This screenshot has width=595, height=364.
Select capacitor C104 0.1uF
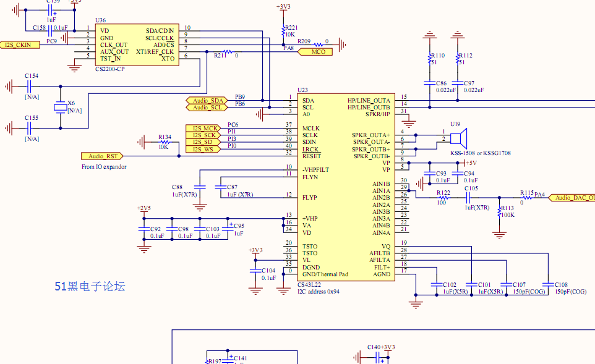point(255,270)
